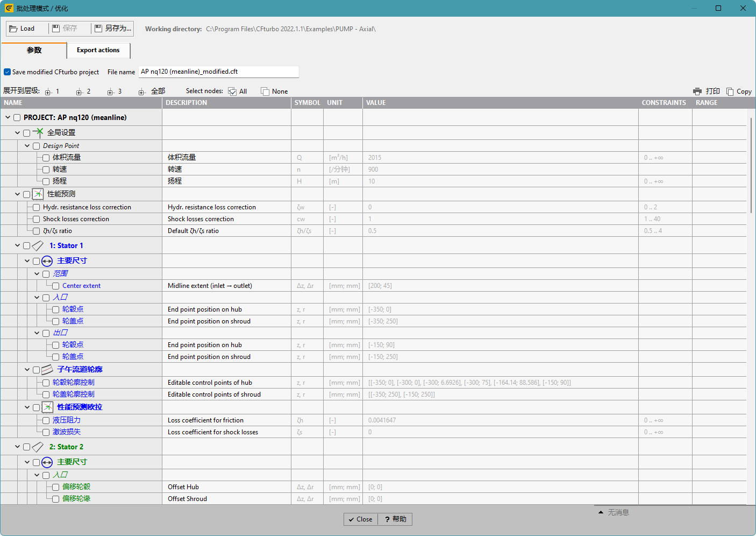Click the Copy icon in toolbar
Image resolution: width=756 pixels, height=536 pixels.
pos(730,91)
